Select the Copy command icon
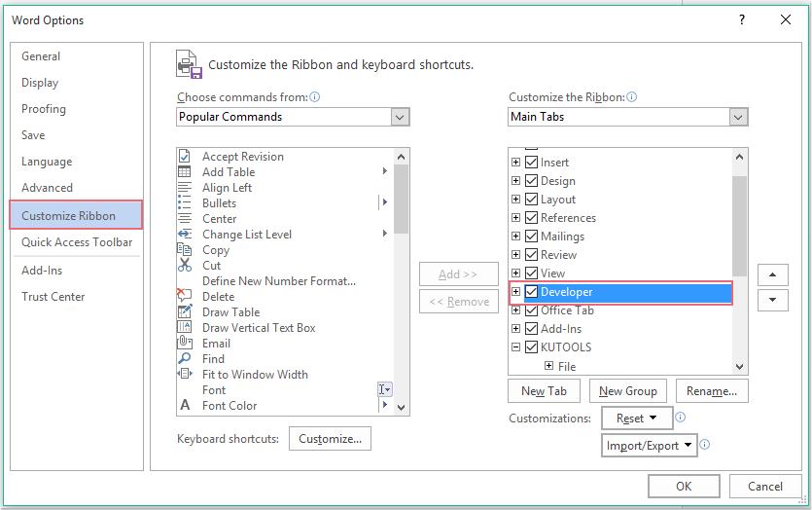 (x=185, y=250)
